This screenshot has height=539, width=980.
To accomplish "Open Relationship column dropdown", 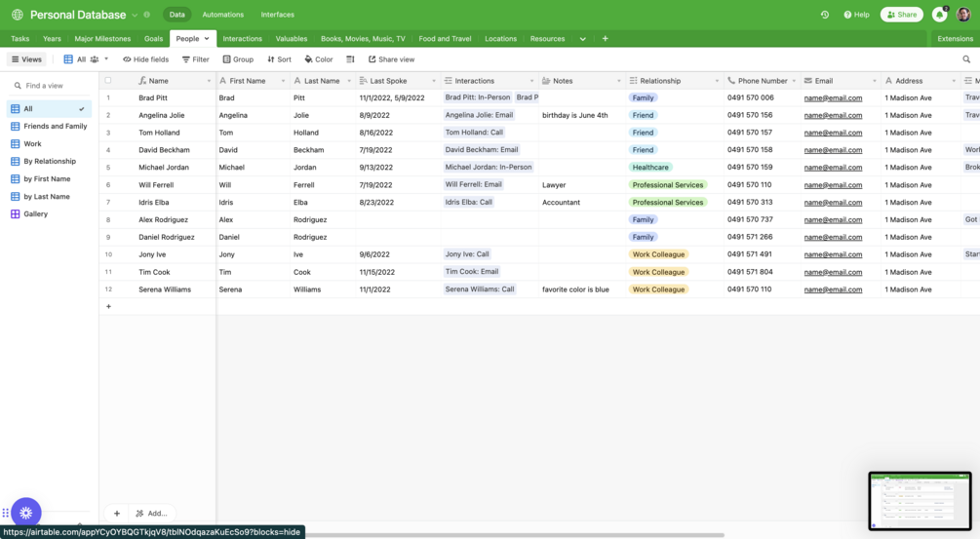I will pos(717,81).
